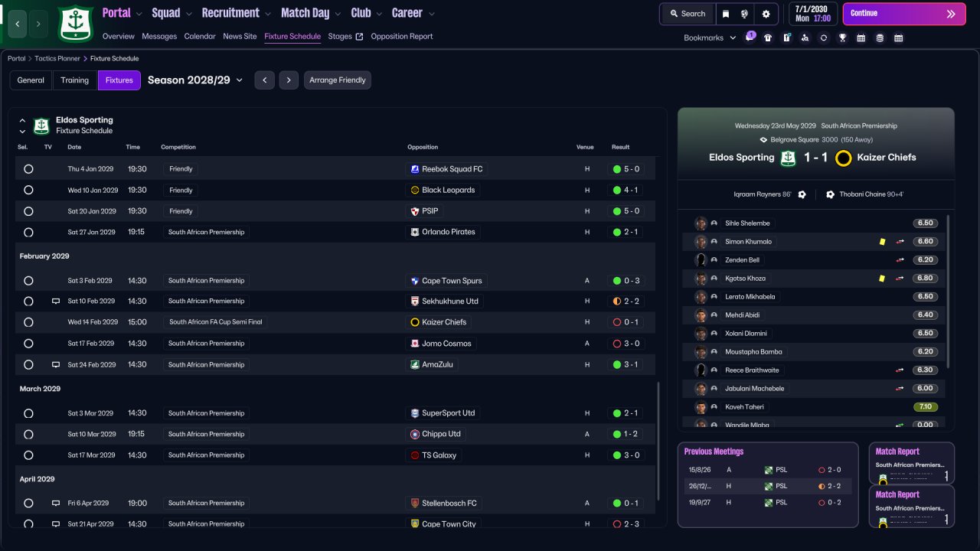This screenshot has height=551, width=980.
Task: Click the stadium icon beside Belgrave Square
Action: pyautogui.click(x=763, y=140)
